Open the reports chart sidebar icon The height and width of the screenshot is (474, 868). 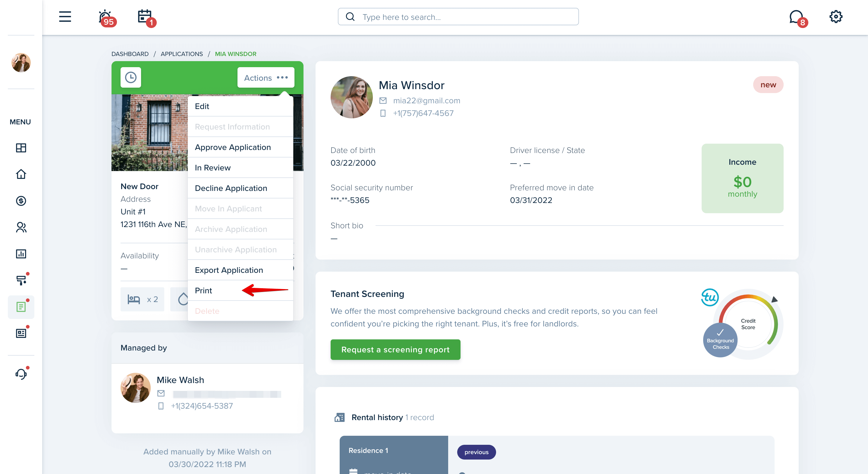tap(21, 254)
